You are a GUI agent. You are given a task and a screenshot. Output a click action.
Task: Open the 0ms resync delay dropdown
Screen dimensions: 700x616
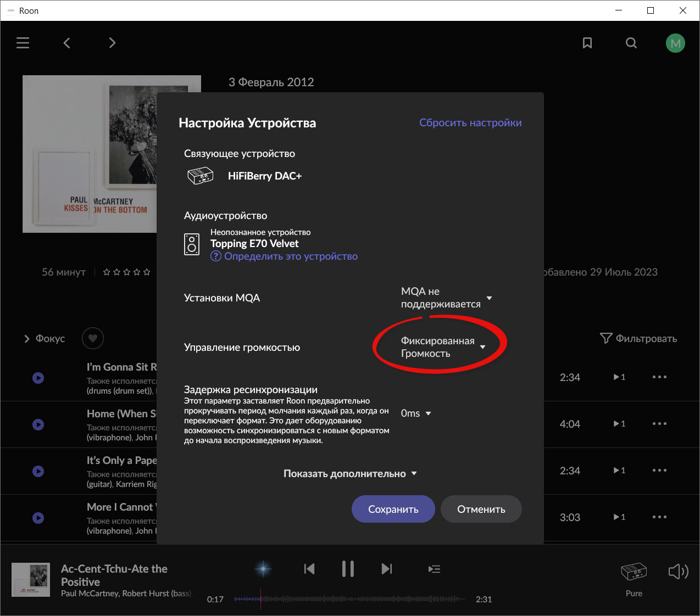[416, 413]
